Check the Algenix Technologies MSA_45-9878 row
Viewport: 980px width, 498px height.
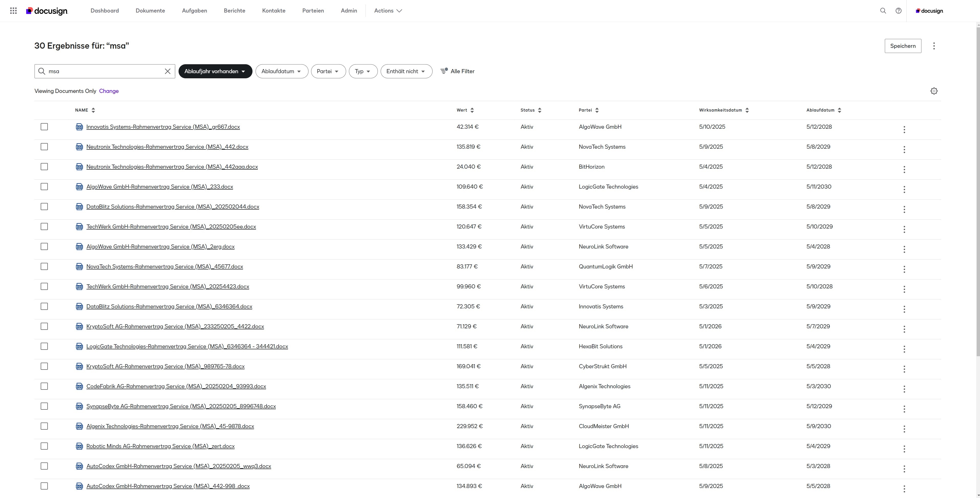point(44,426)
